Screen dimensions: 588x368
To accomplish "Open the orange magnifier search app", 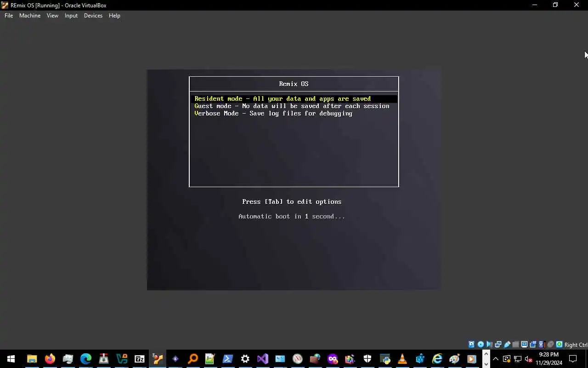I will (193, 359).
